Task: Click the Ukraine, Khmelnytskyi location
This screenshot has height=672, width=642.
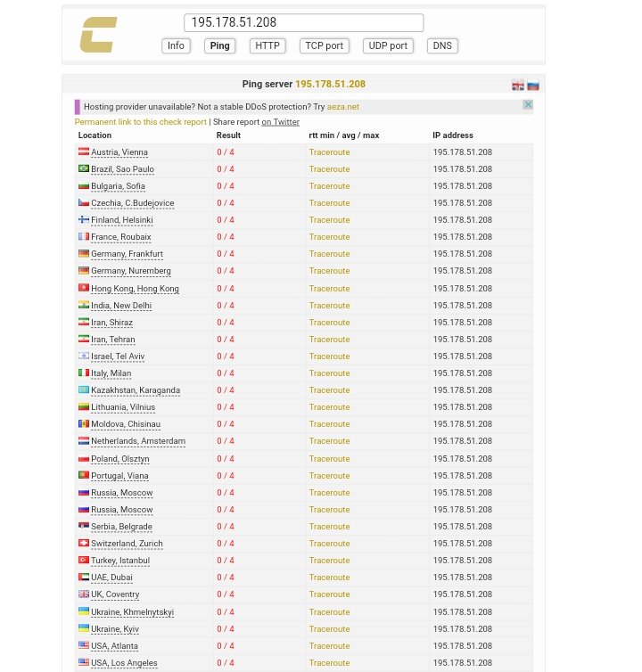Action: click(x=132, y=612)
